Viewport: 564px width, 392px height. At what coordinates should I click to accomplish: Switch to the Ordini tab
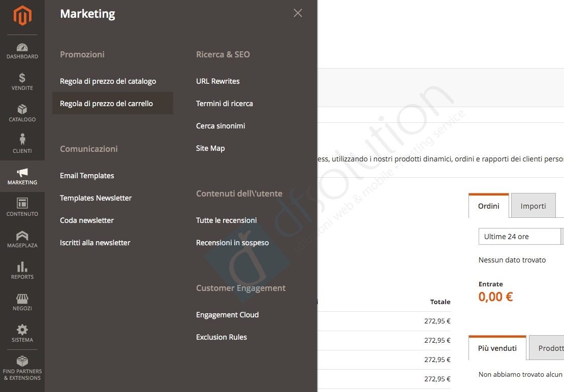tap(488, 206)
